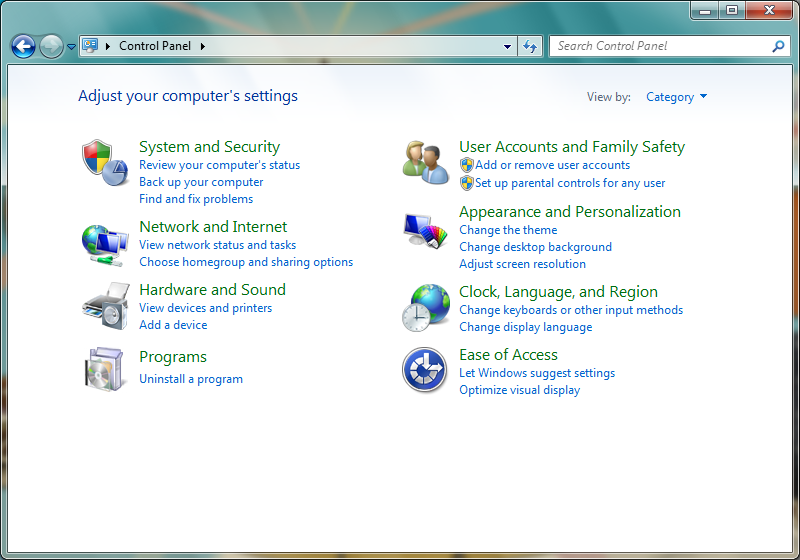Open Appearance and Personalization heading
This screenshot has height=560, width=800.
(570, 212)
